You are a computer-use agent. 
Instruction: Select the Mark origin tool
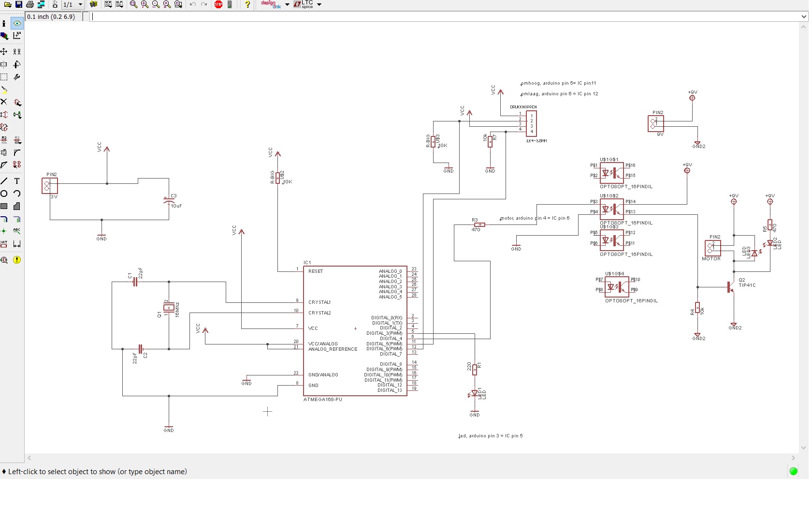pyautogui.click(x=17, y=36)
